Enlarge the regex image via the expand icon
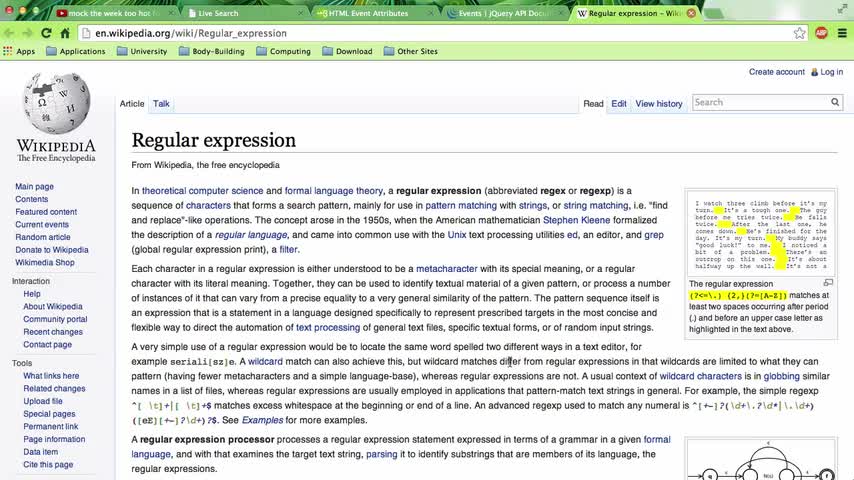 [828, 283]
